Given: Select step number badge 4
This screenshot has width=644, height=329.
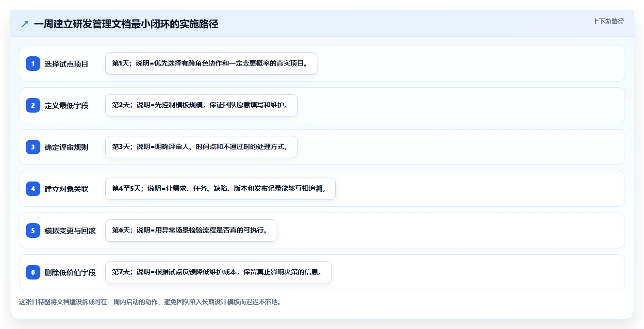Looking at the screenshot, I should (x=33, y=188).
